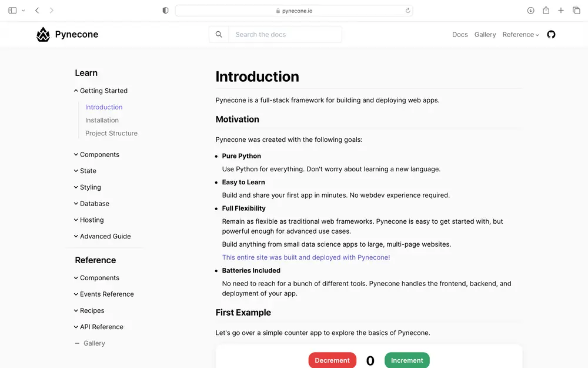Click the new tab plus icon
Viewport: 588px width, 368px height.
coord(560,9)
